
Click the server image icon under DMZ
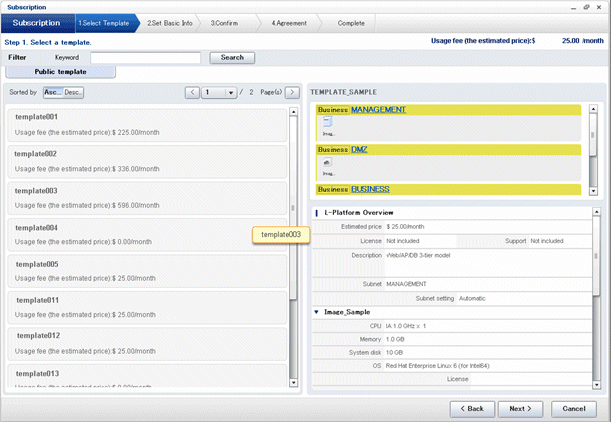(x=327, y=163)
